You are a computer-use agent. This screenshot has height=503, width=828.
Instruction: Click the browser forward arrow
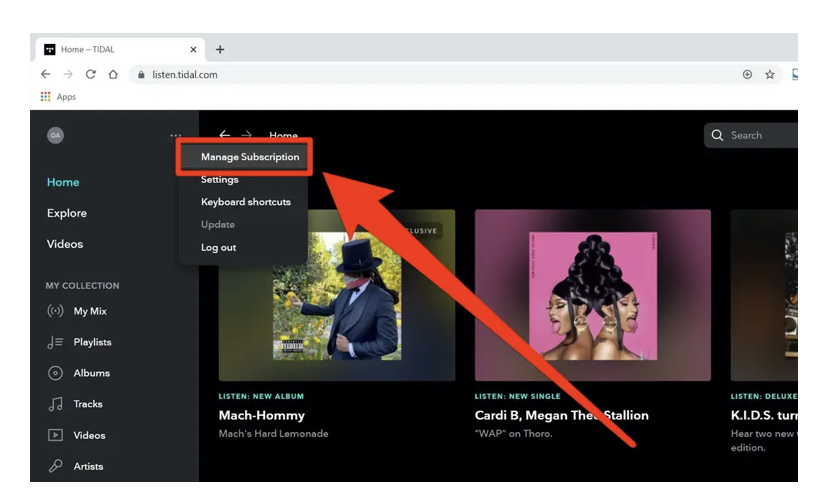pyautogui.click(x=68, y=74)
